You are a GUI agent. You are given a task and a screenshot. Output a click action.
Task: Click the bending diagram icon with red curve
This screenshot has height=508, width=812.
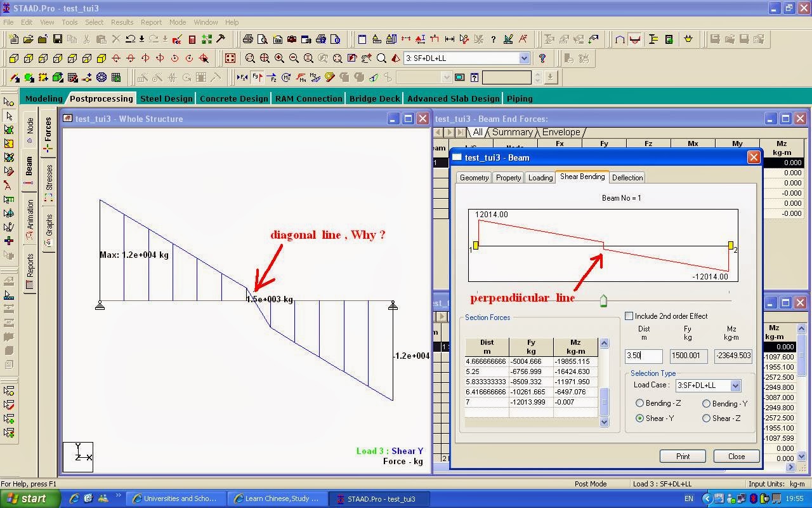[634, 39]
